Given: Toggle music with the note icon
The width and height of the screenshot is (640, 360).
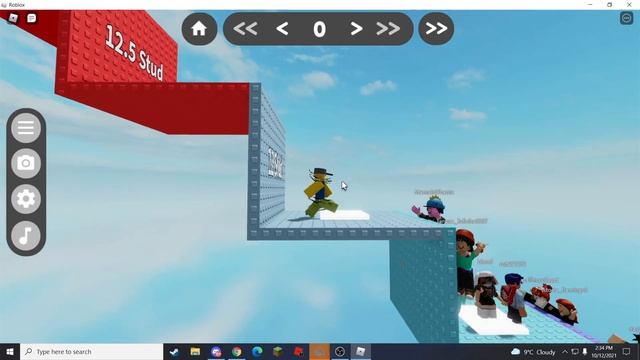Looking at the screenshot, I should click(x=26, y=236).
